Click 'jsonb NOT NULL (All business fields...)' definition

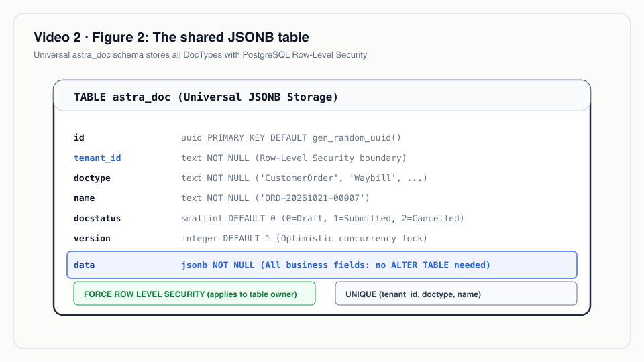click(x=336, y=265)
